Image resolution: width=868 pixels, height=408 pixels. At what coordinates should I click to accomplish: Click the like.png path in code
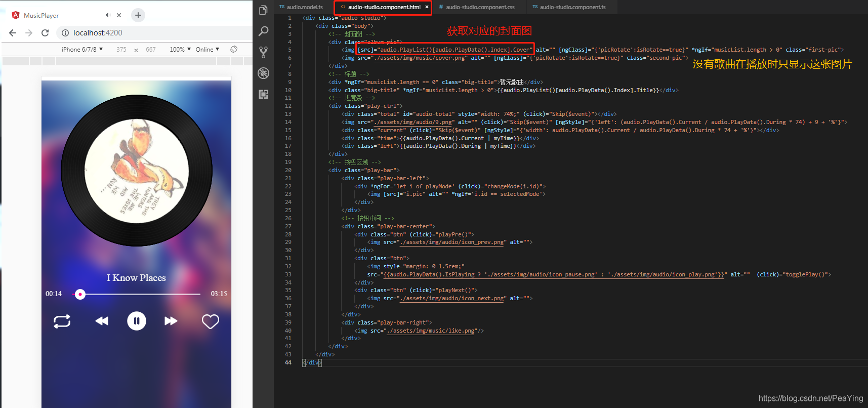click(431, 331)
